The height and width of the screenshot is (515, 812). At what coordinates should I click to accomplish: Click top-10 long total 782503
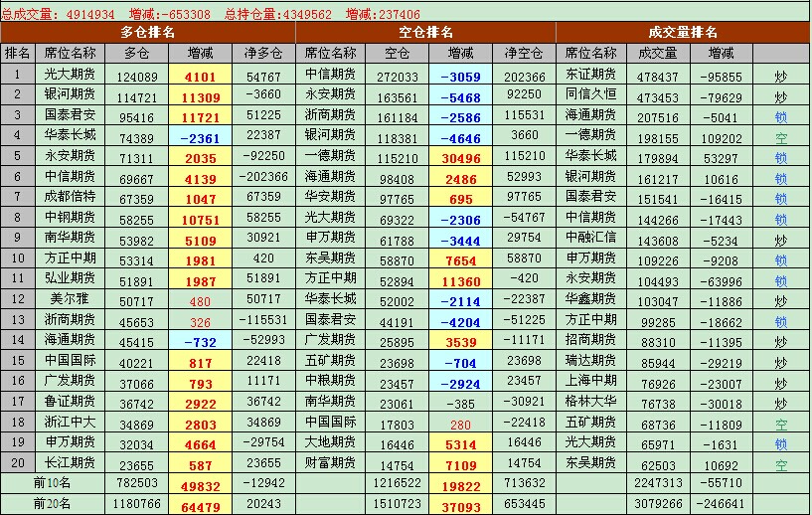point(137,483)
